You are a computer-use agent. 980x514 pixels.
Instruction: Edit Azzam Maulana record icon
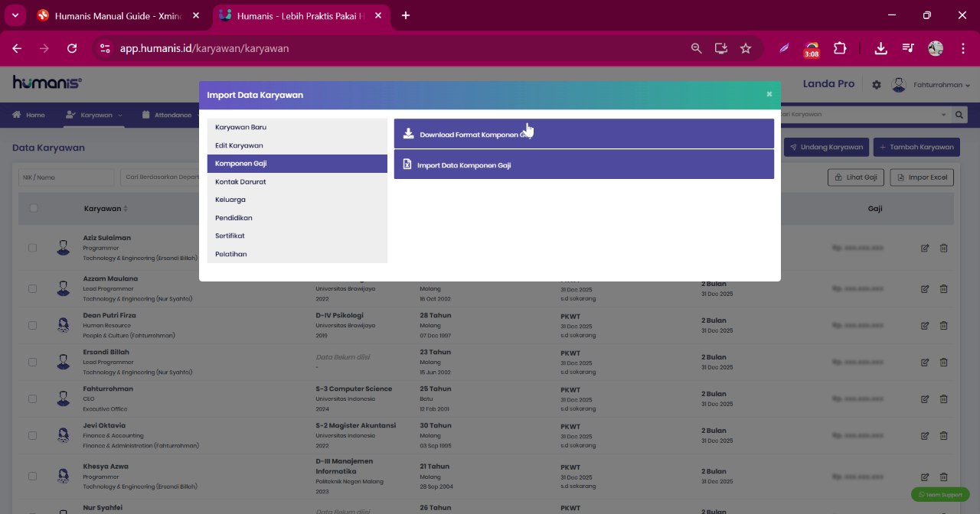pos(925,288)
